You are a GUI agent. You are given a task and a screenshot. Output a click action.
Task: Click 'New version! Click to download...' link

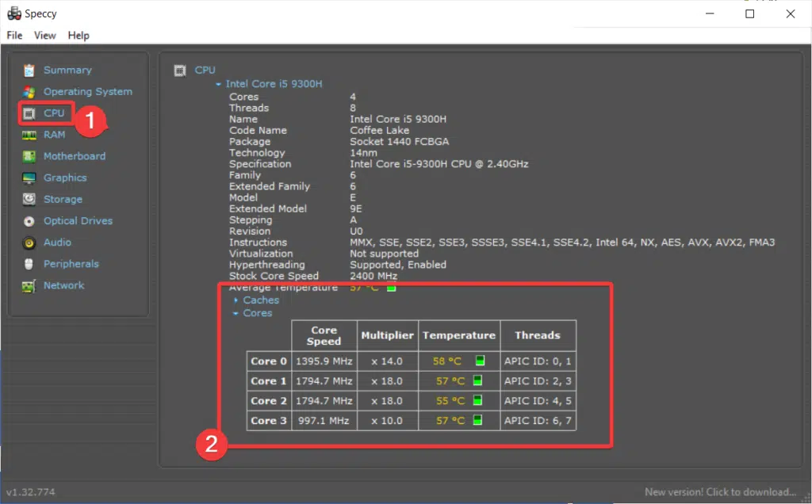(720, 491)
